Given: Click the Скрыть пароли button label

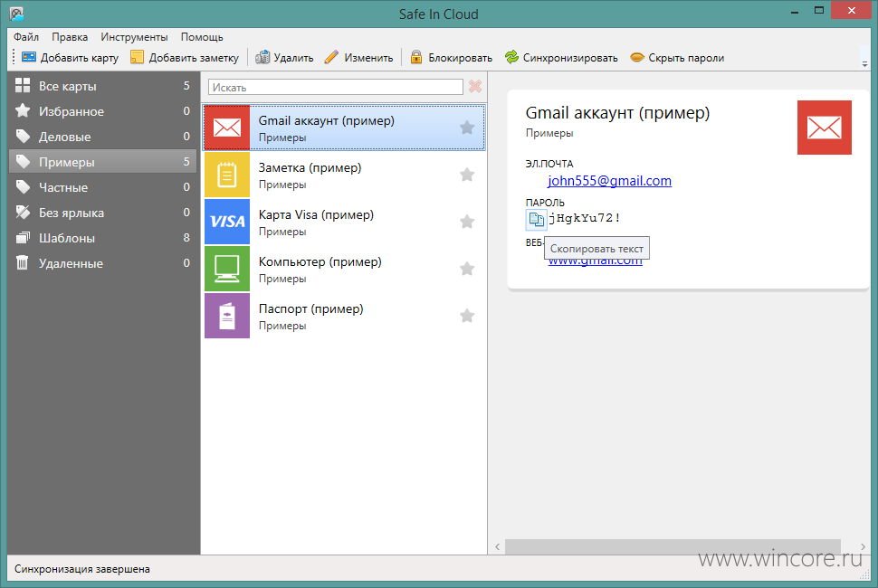Looking at the screenshot, I should pos(686,58).
